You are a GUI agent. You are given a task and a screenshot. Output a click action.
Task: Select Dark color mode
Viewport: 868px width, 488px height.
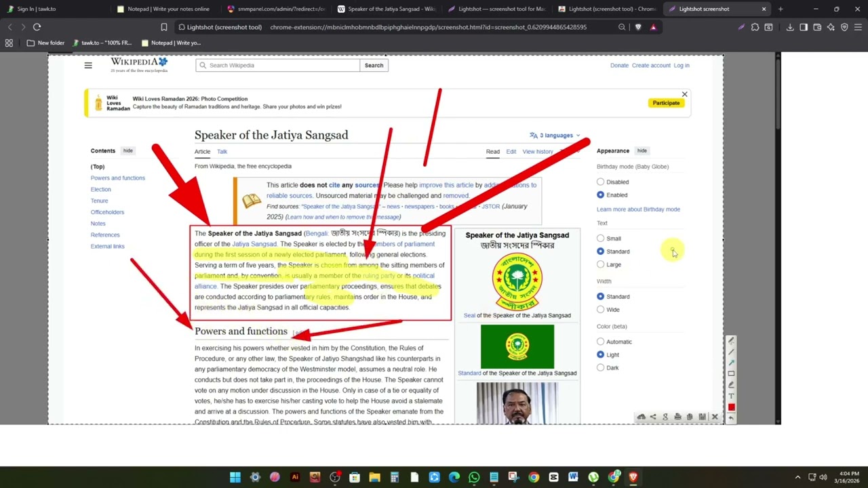tap(600, 367)
